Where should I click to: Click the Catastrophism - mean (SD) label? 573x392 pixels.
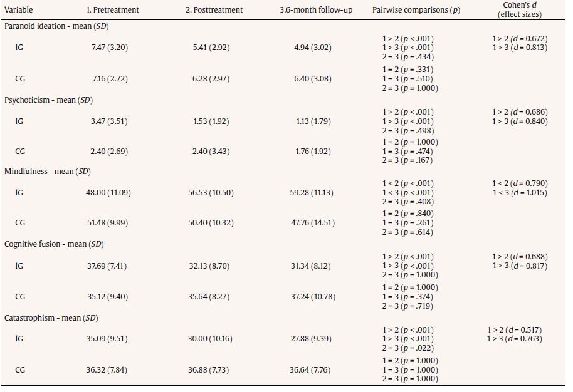tap(51, 318)
